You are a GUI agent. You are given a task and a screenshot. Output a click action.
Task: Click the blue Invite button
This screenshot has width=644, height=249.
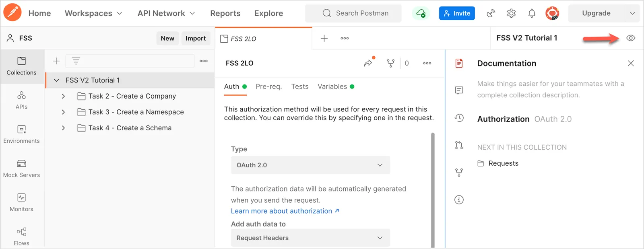[457, 13]
